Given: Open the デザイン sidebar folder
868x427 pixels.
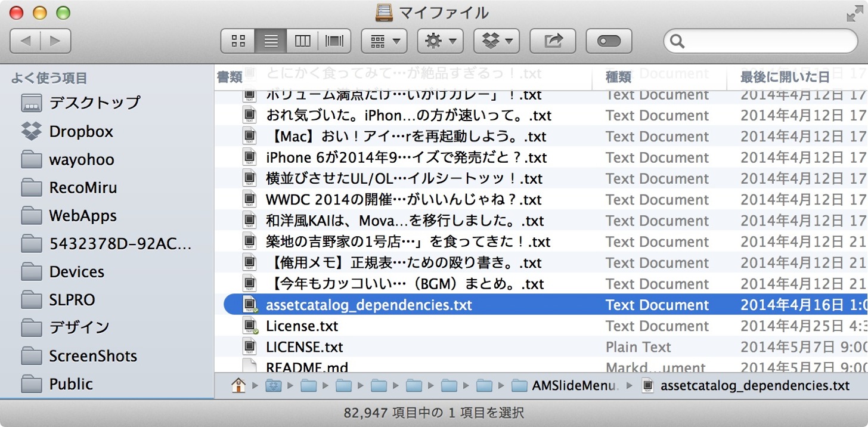Looking at the screenshot, I should click(x=64, y=327).
